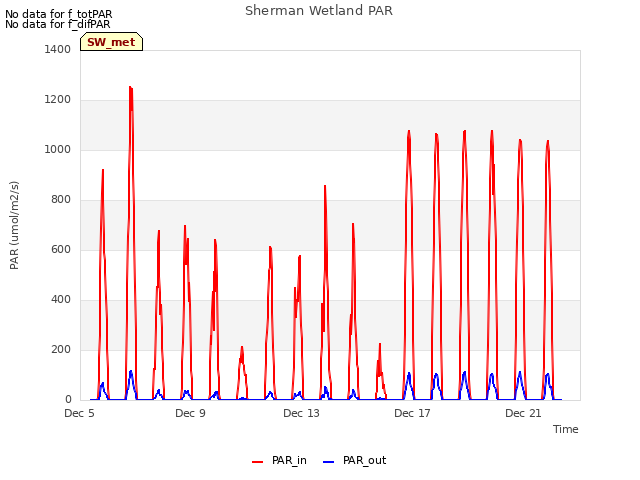Click the Time axis label
The image size is (640, 480).
click(x=565, y=429)
